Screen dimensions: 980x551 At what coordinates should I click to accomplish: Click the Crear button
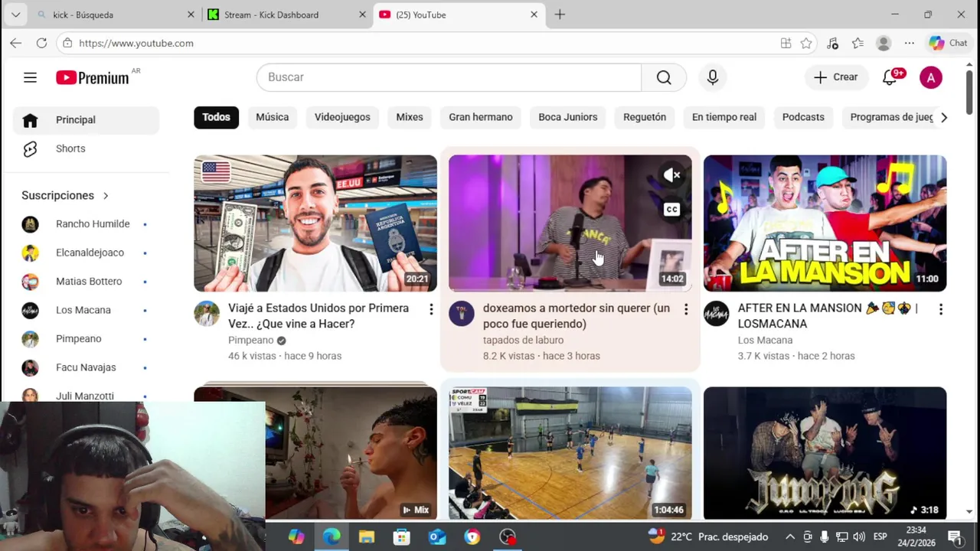coord(835,77)
